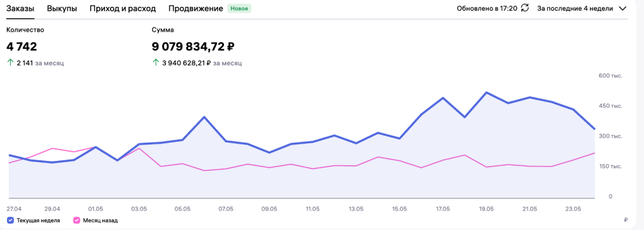Click the 27.04 date label
The height and width of the screenshot is (230, 644).
13,209
